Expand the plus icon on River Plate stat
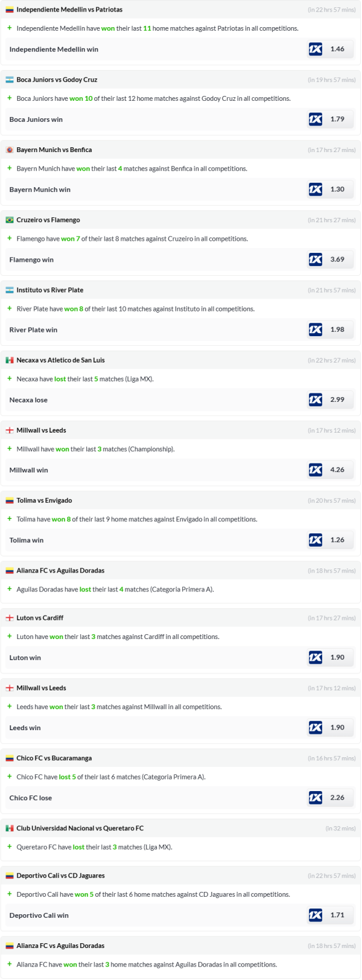Screen dimensions: 362x980 coord(10,308)
